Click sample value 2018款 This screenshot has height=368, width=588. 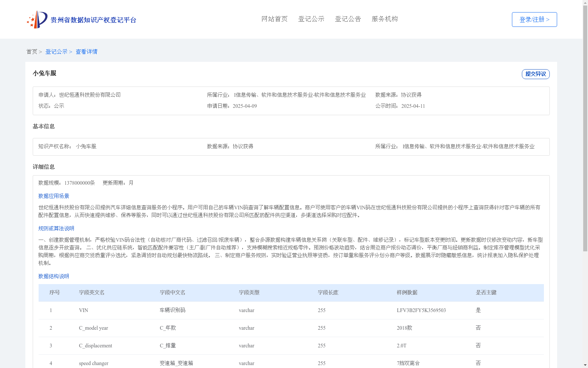coord(405,328)
